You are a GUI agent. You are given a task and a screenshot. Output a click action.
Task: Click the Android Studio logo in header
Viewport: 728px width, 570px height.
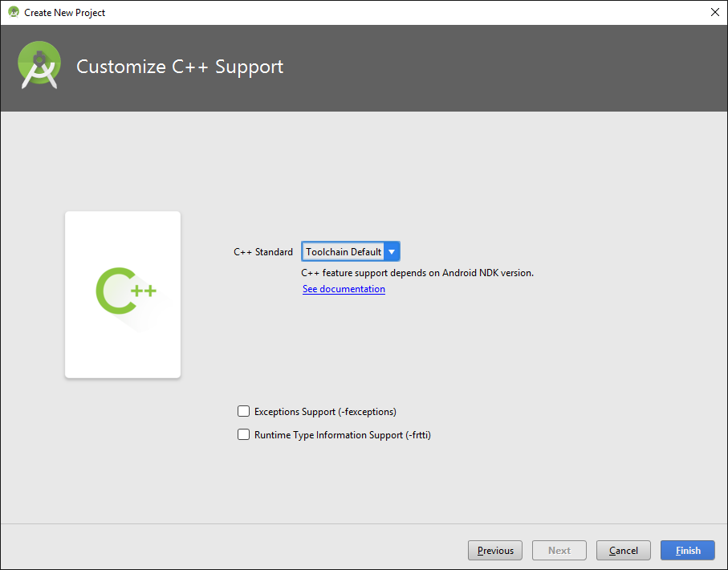[39, 65]
